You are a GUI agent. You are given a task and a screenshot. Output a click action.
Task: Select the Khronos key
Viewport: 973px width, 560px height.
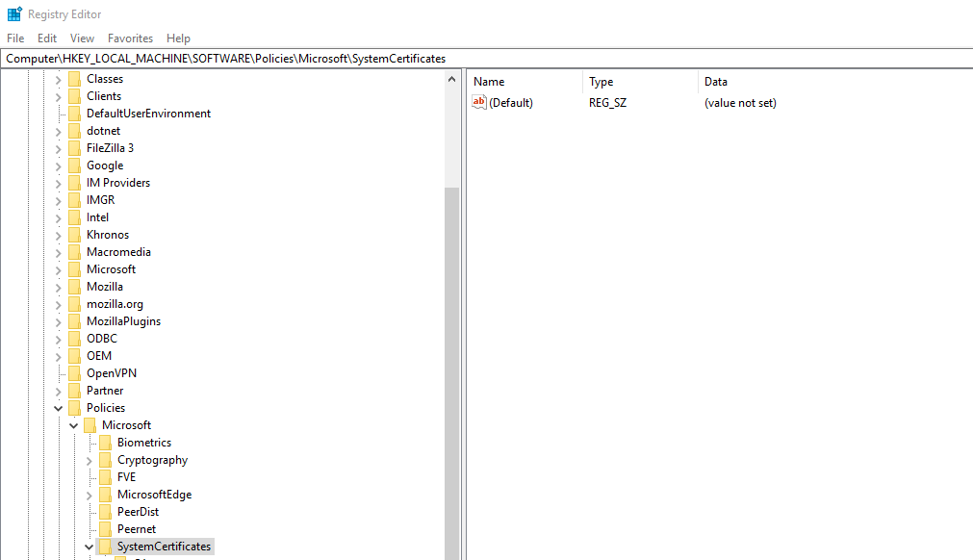[108, 235]
